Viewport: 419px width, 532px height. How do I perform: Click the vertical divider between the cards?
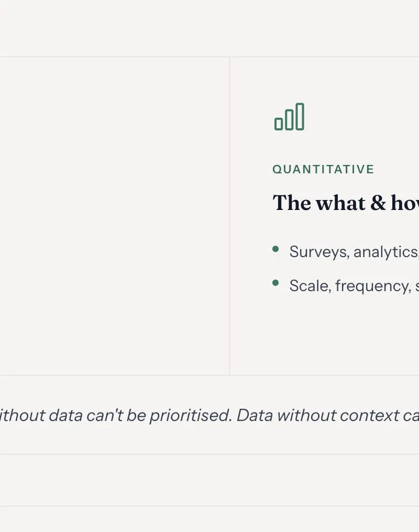229,216
